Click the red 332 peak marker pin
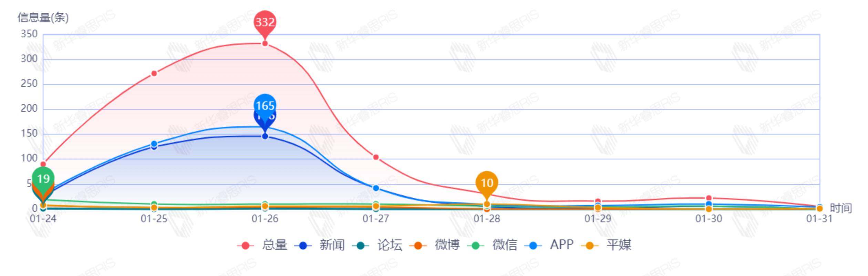Viewport: 868px width, 276px height. pos(265,22)
